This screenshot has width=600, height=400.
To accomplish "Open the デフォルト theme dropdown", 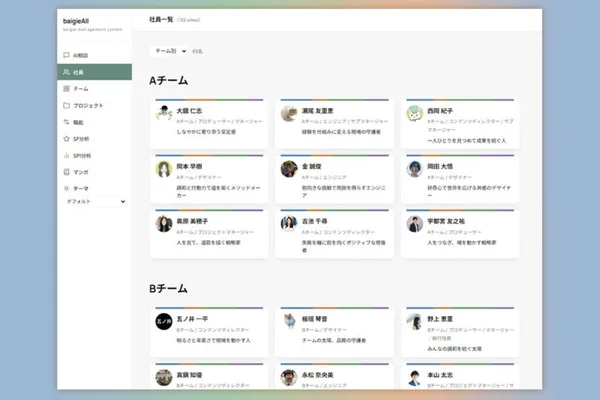I will 96,201.
